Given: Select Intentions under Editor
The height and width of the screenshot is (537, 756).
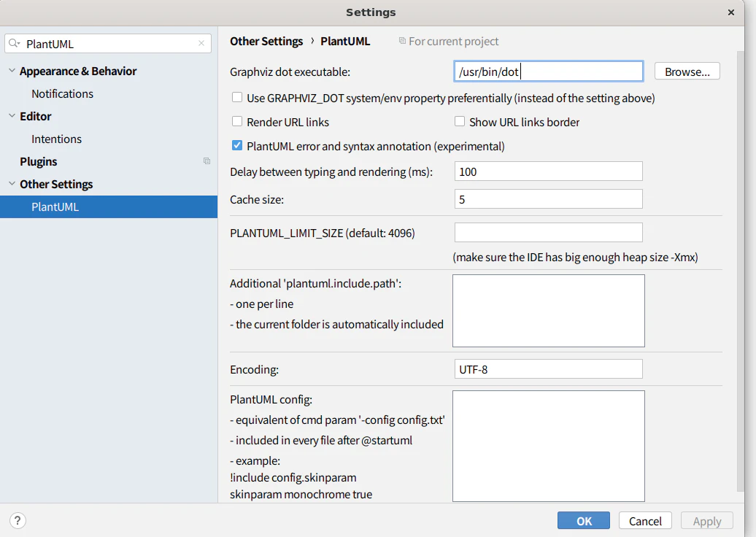Looking at the screenshot, I should coord(56,139).
